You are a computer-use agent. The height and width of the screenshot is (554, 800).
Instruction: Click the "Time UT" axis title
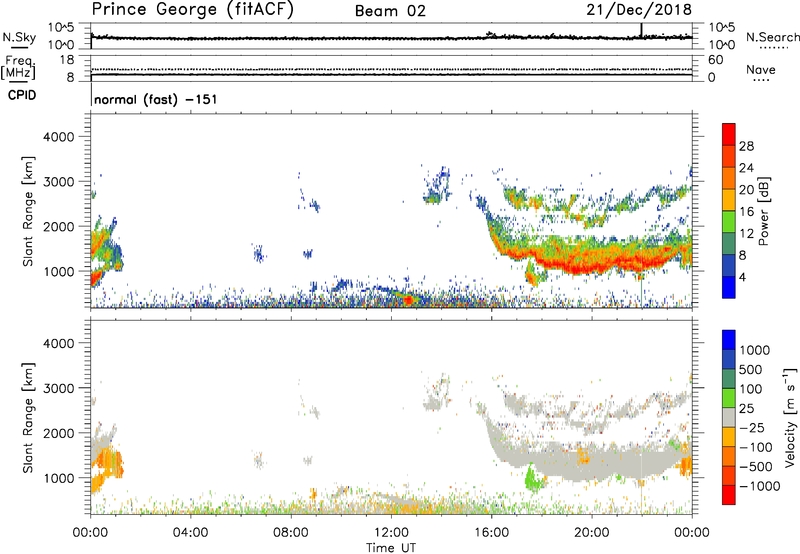[391, 548]
